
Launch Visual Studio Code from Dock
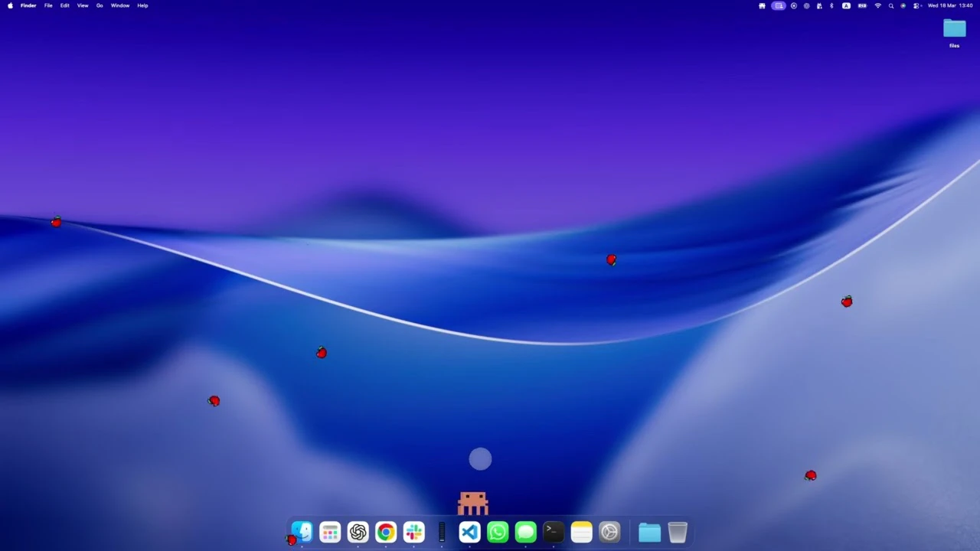[469, 532]
